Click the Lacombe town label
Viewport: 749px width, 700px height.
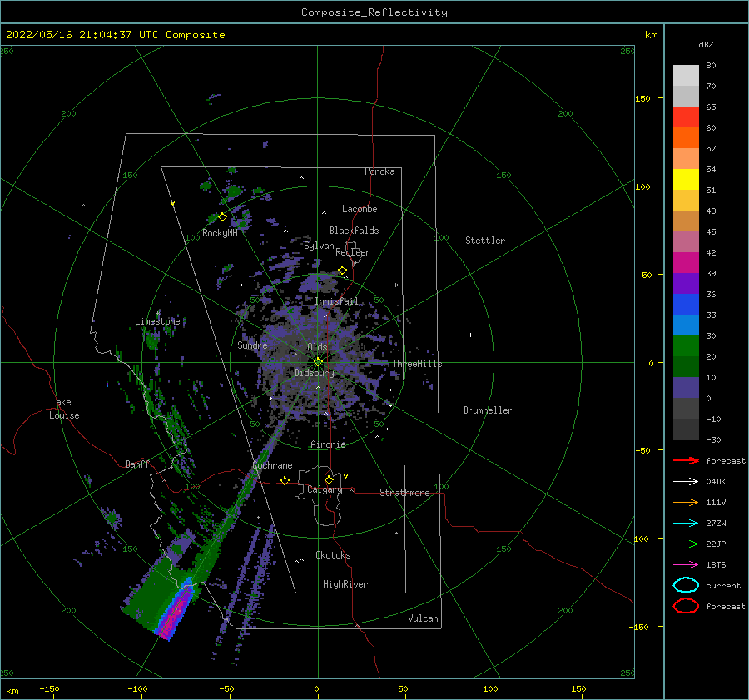[x=360, y=209]
